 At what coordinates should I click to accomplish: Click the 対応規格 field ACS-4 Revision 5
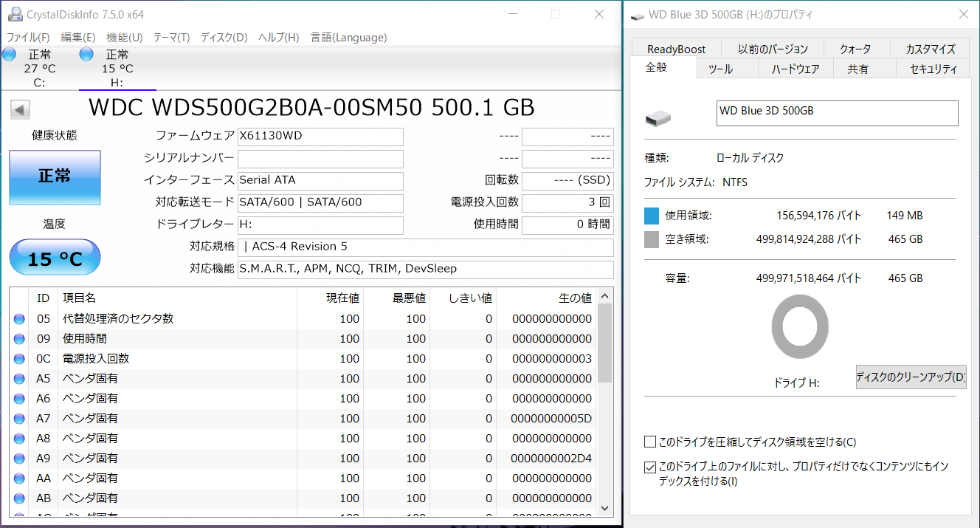426,247
